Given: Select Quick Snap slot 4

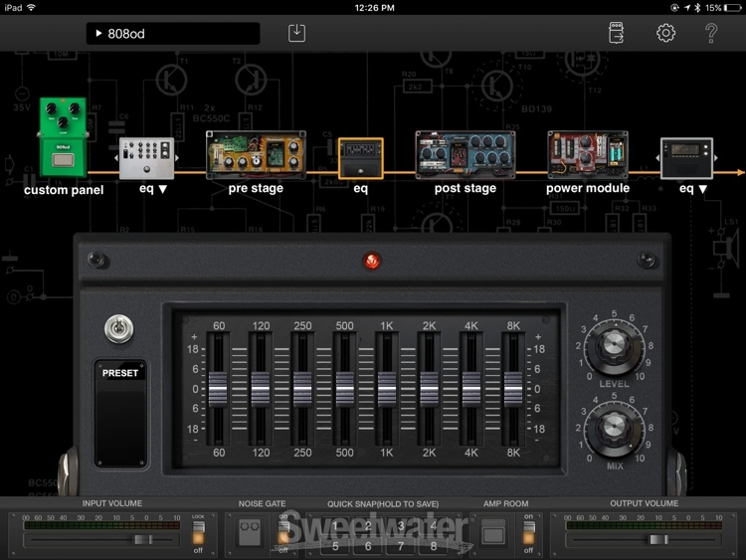Looking at the screenshot, I should pyautogui.click(x=434, y=526).
